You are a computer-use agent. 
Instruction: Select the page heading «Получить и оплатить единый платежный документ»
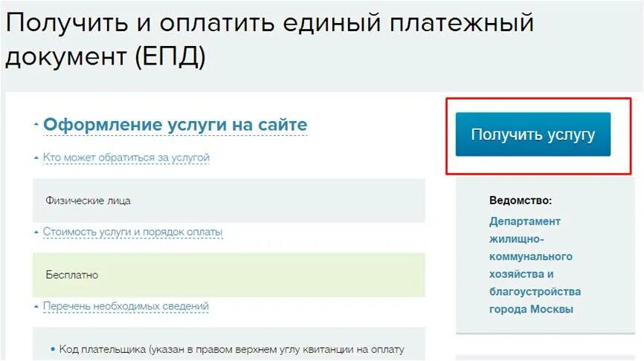pyautogui.click(x=269, y=39)
